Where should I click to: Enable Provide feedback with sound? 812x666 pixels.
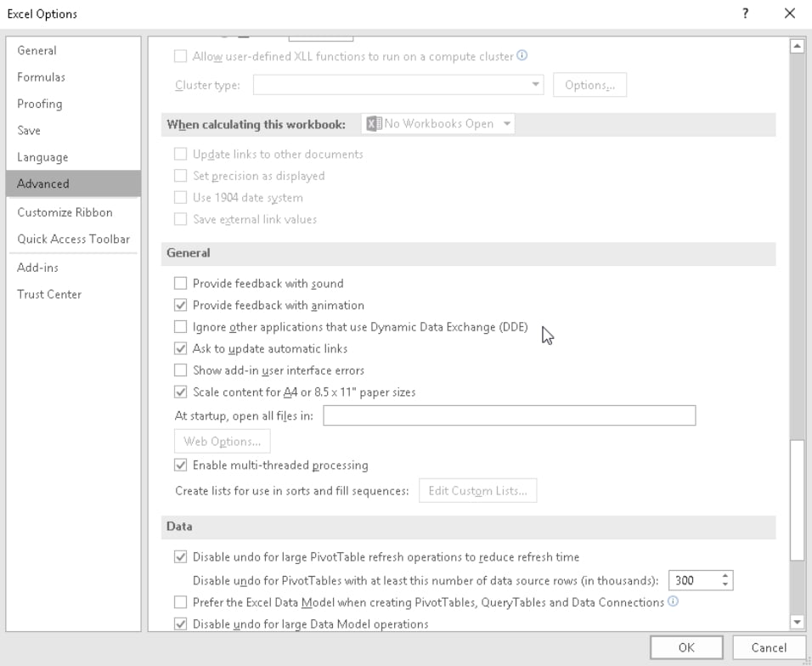(180, 284)
